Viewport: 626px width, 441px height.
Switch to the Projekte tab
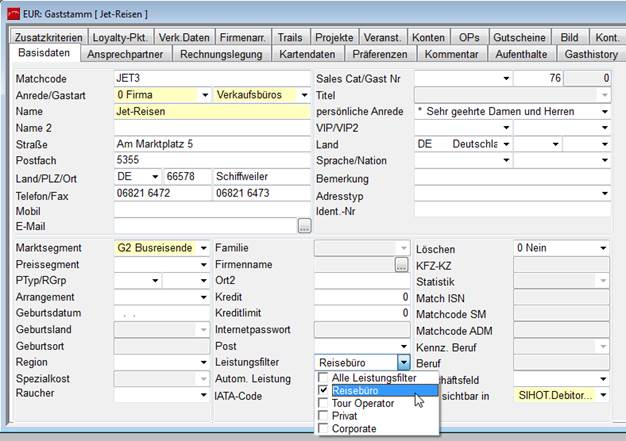tap(334, 37)
